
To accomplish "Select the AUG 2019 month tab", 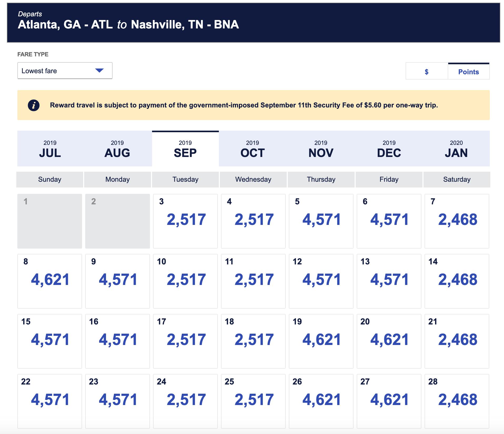I will coord(117,149).
